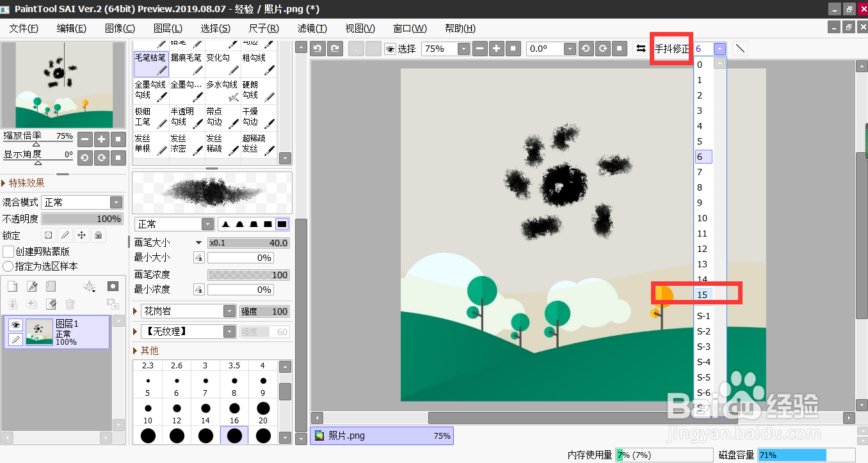Click the toolbar zoom-out minus button
The image size is (868, 463).
480,49
